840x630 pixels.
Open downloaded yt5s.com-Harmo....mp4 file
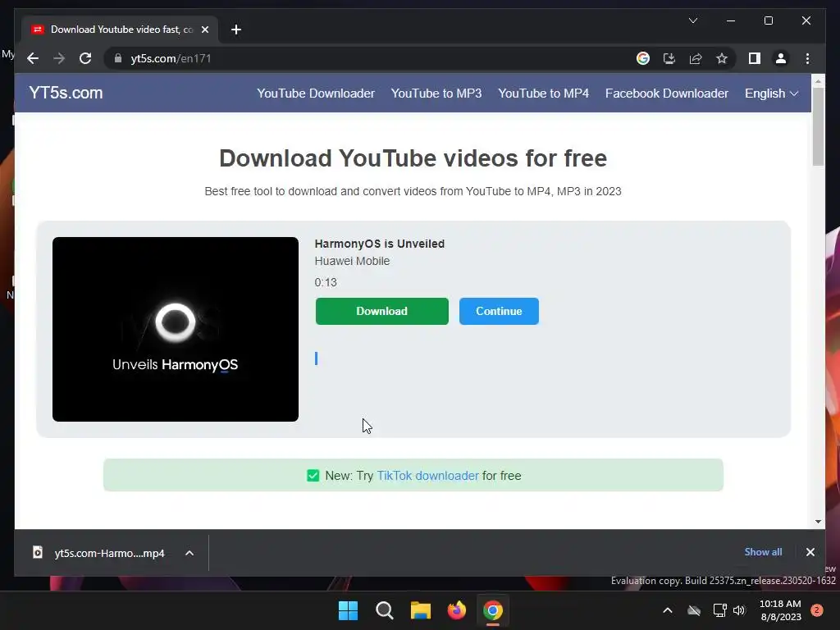109,553
